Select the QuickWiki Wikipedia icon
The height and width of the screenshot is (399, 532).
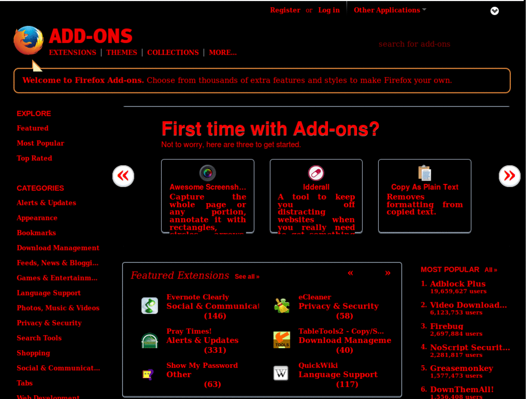tap(281, 373)
